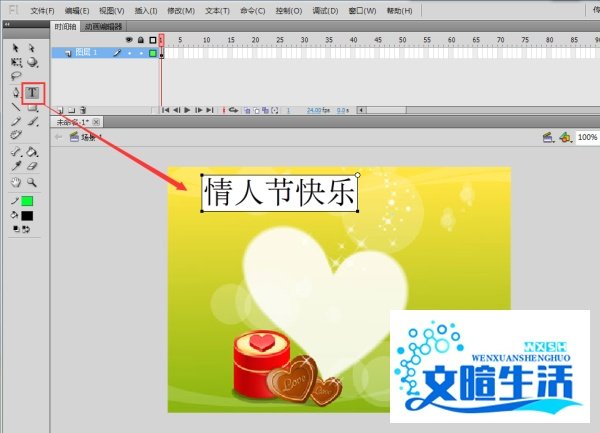This screenshot has height=433, width=600.
Task: Open the 100% zoom level dropdown
Action: 587,137
